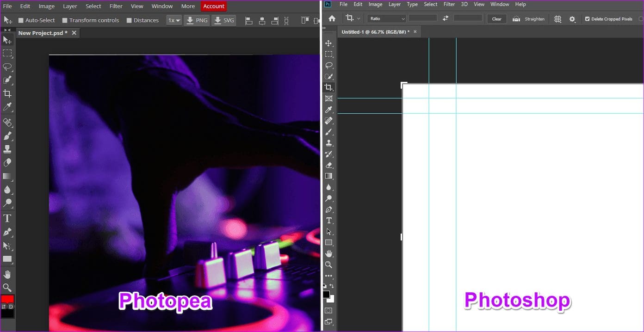
Task: Select Photopea's Brush tool
Action: coord(7,136)
